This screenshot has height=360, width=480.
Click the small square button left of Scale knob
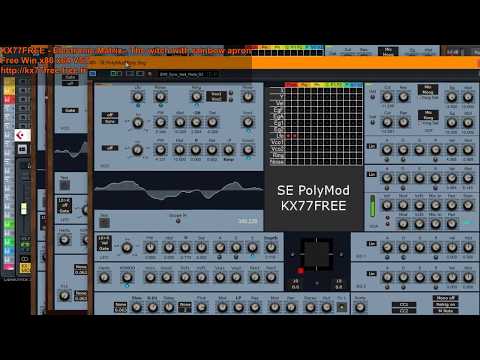point(341,307)
